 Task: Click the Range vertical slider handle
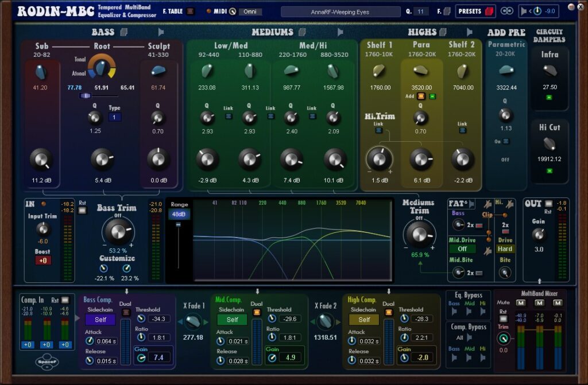[179, 225]
